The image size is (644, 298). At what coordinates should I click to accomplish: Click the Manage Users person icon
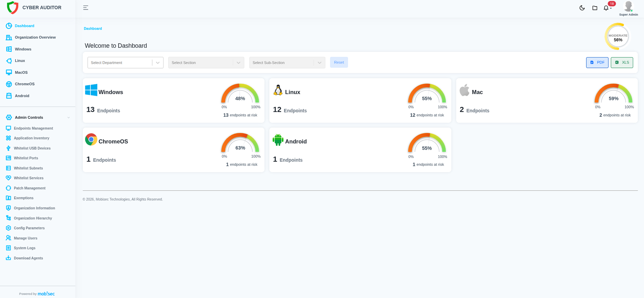(9, 238)
